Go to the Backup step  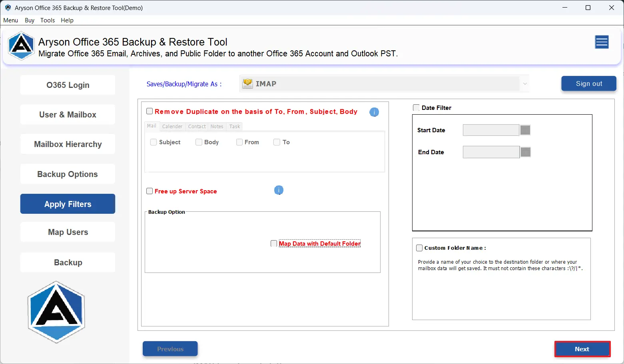coord(68,263)
